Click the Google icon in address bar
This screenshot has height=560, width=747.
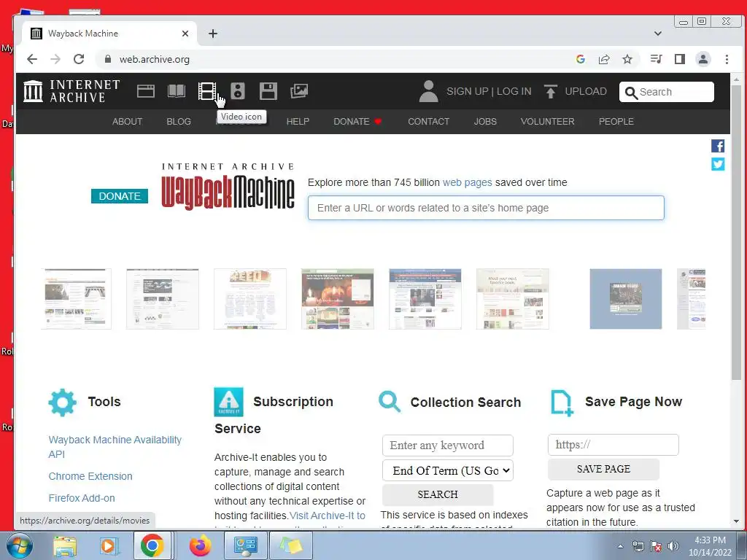coord(580,59)
